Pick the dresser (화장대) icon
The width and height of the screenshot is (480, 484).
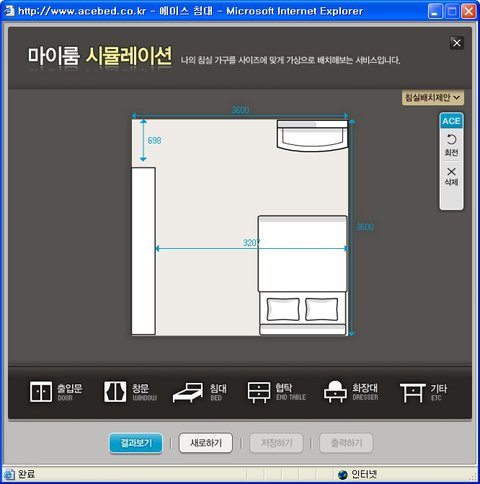pyautogui.click(x=335, y=392)
